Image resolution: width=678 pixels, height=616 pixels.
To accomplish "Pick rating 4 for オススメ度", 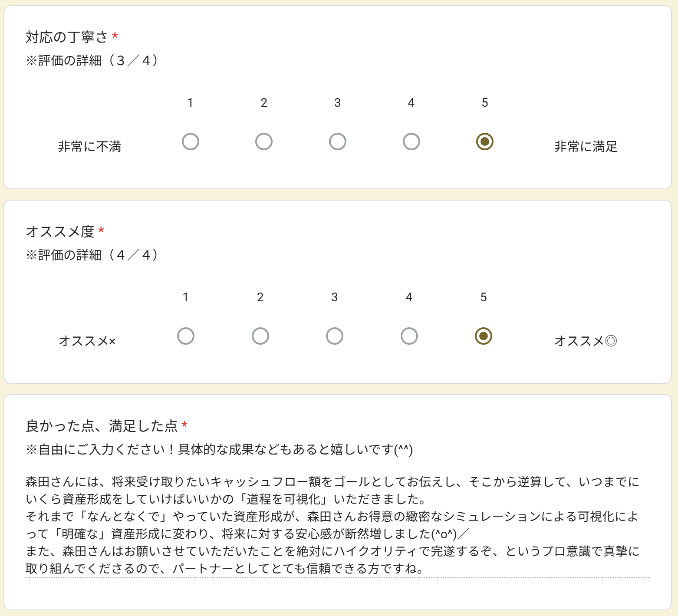I will (x=409, y=336).
